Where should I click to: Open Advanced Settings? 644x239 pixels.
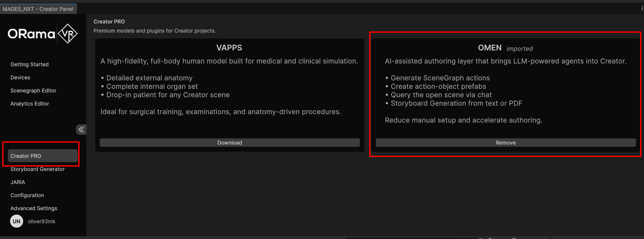(x=34, y=208)
